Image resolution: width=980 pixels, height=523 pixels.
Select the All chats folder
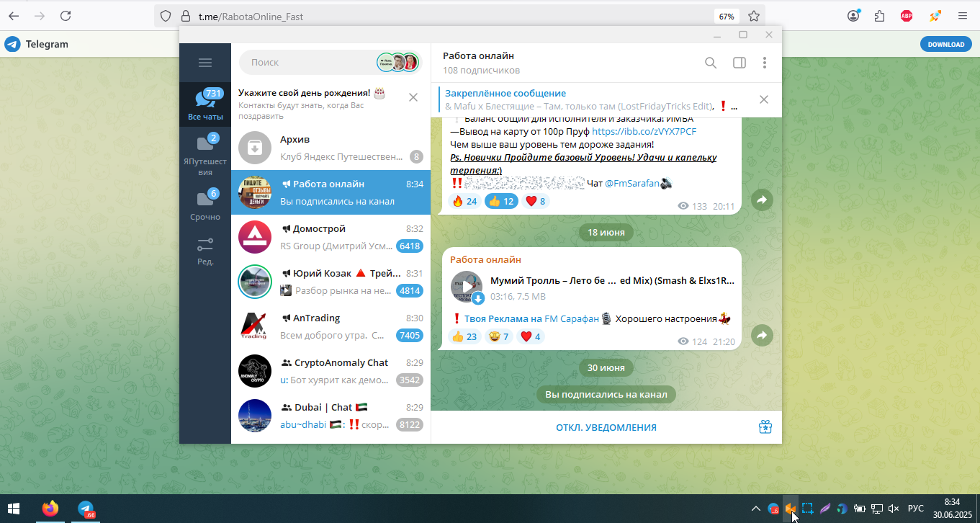(205, 104)
